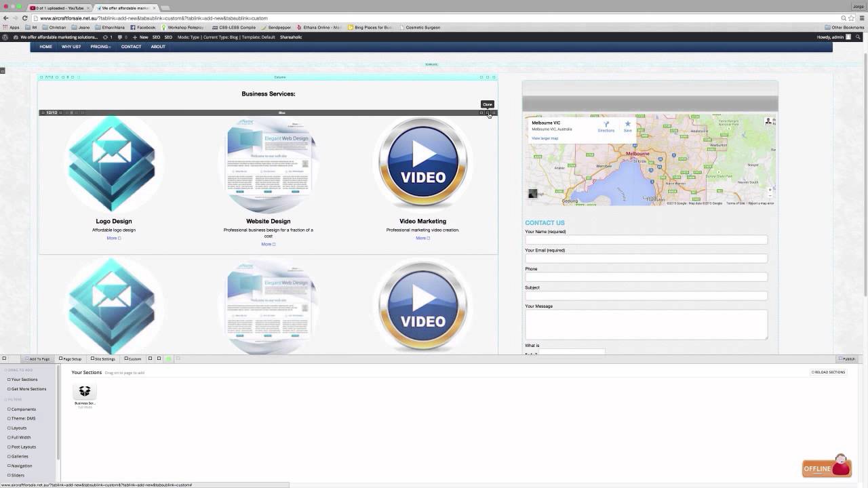Screen dimensions: 868x488
Task: Open the Site Settings tab
Action: coord(103,359)
